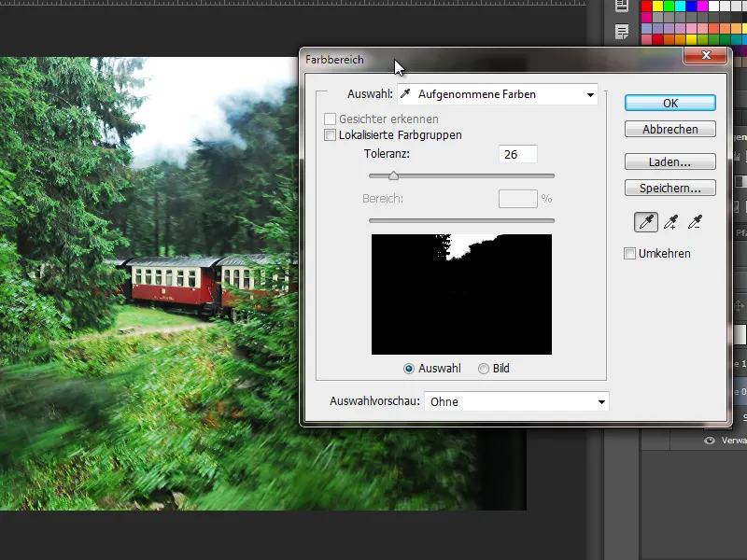
Task: Pick the hot pink swatch in second row
Action: point(646,17)
